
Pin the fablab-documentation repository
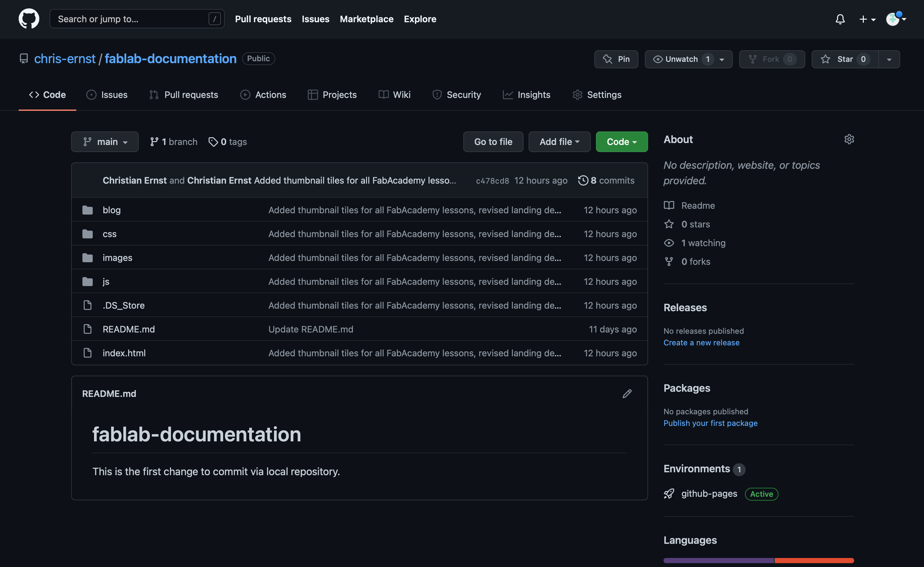tap(616, 59)
